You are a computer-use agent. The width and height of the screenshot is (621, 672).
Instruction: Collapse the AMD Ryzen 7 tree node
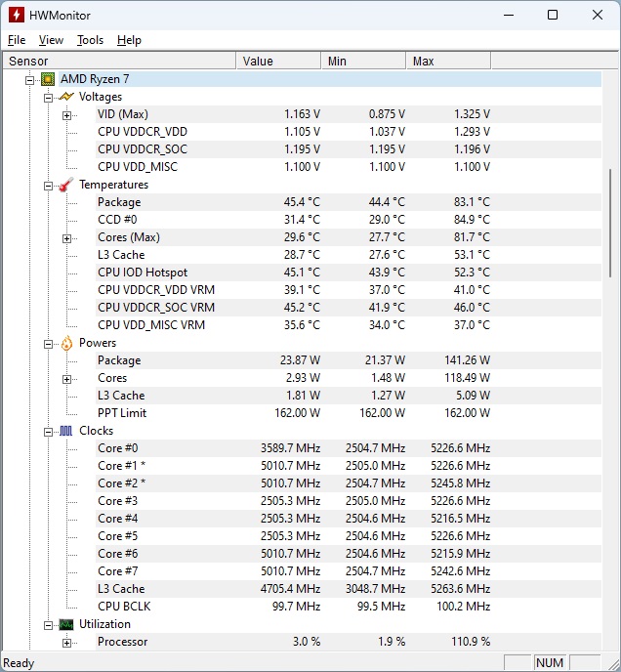pyautogui.click(x=29, y=80)
